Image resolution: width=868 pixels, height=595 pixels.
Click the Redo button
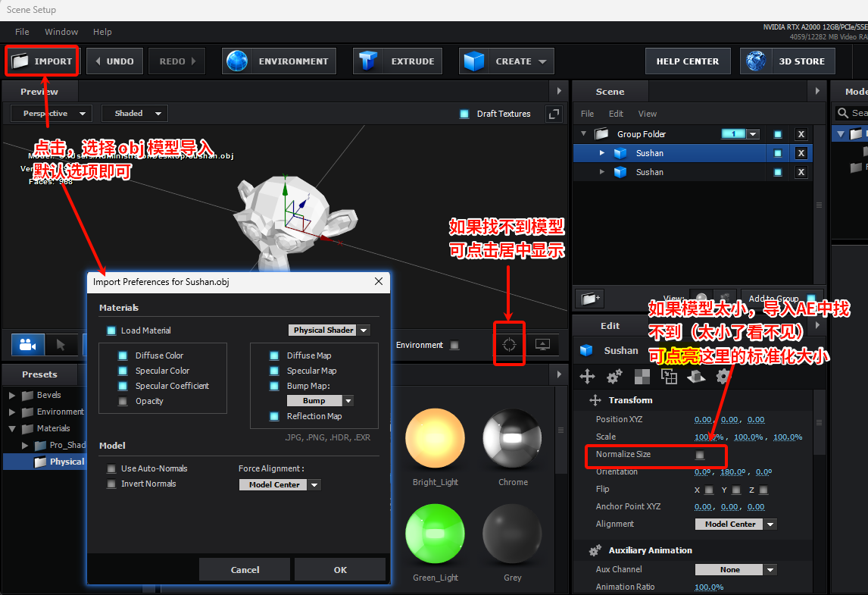(176, 61)
